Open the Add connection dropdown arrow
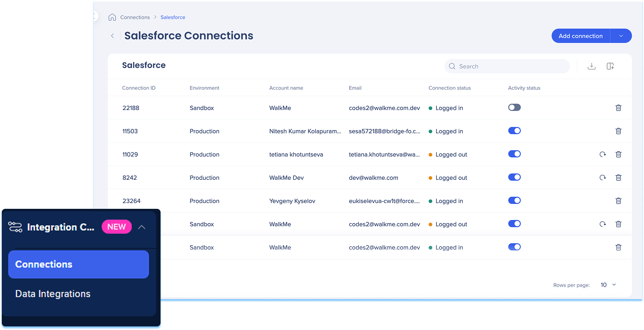The width and height of the screenshot is (644, 330). click(621, 36)
